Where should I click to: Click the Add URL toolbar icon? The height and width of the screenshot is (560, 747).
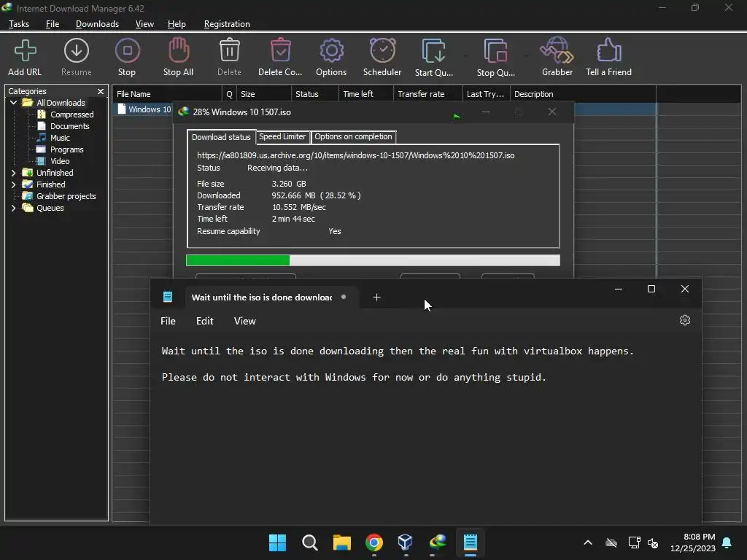tap(25, 57)
